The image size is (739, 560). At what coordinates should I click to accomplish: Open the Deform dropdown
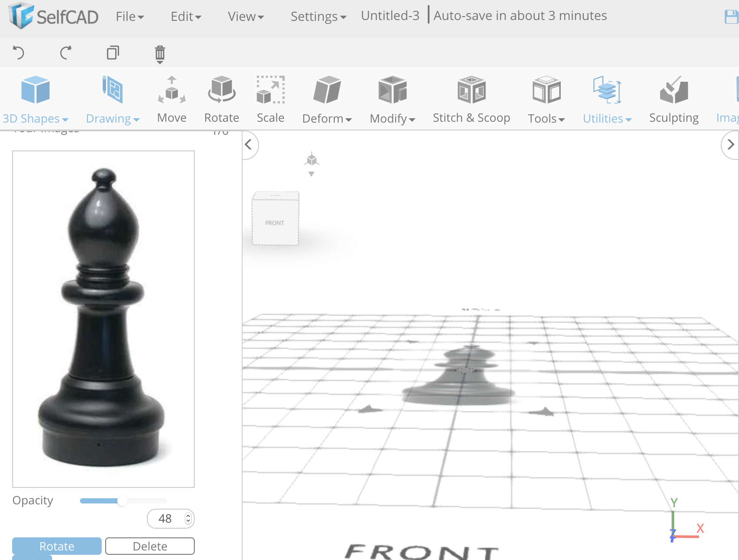pyautogui.click(x=327, y=100)
